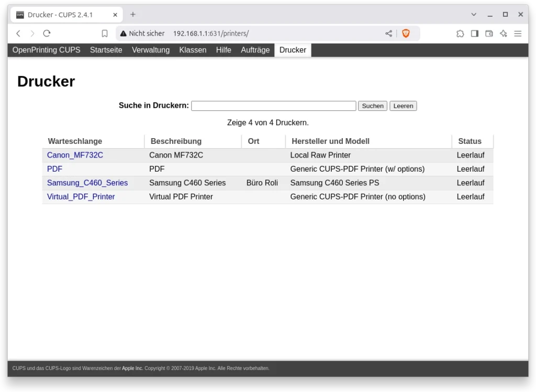Bookmark this page with the bookmark icon
This screenshot has height=392, width=536.
(x=105, y=33)
